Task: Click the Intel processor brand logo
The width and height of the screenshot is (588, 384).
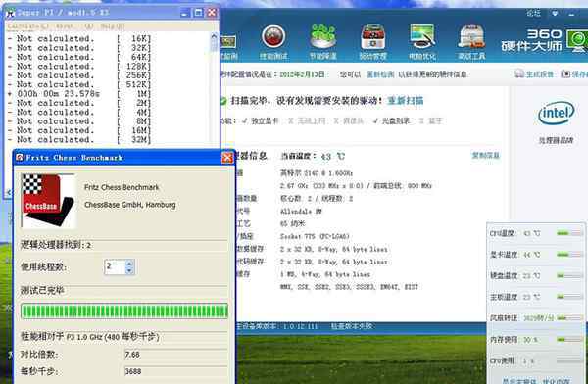Action: [x=556, y=113]
